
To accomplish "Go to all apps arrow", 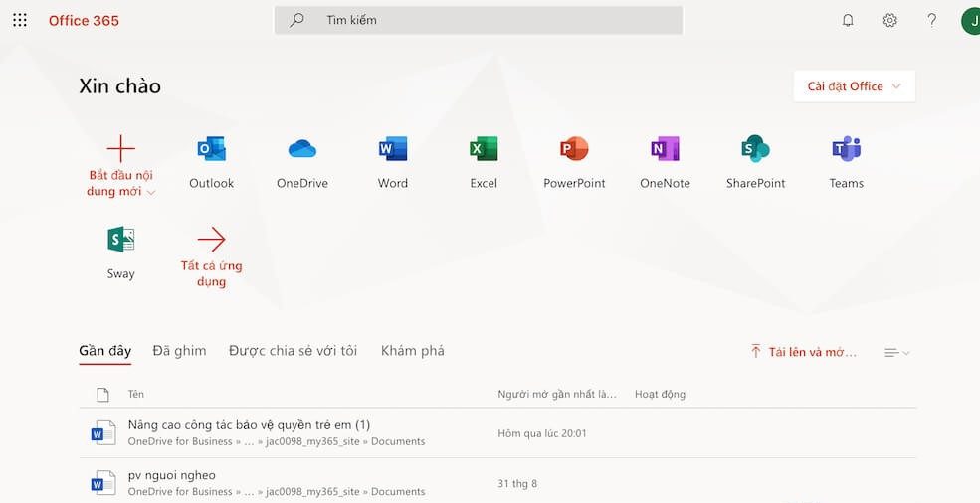I will (x=211, y=240).
